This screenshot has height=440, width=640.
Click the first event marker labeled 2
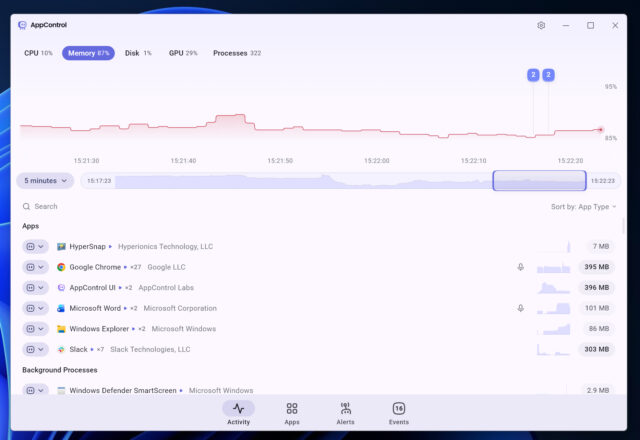click(533, 75)
